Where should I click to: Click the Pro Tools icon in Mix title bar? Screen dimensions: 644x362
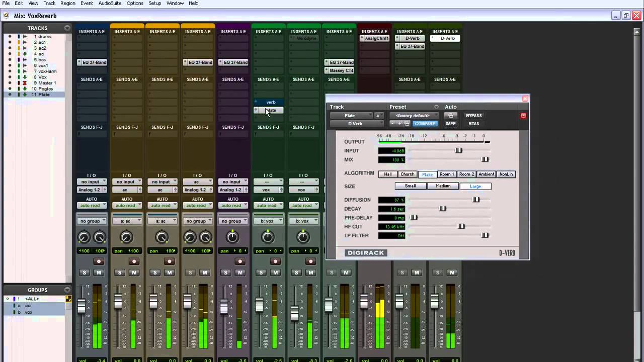tap(7, 16)
